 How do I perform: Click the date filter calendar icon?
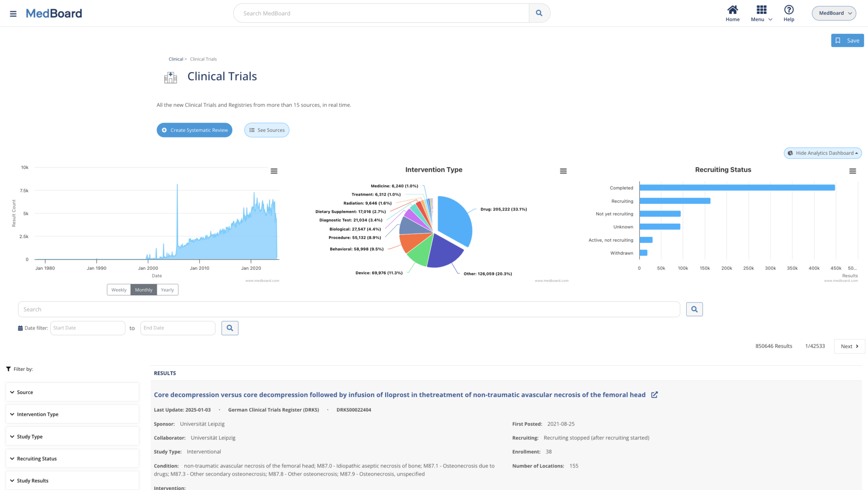[19, 328]
